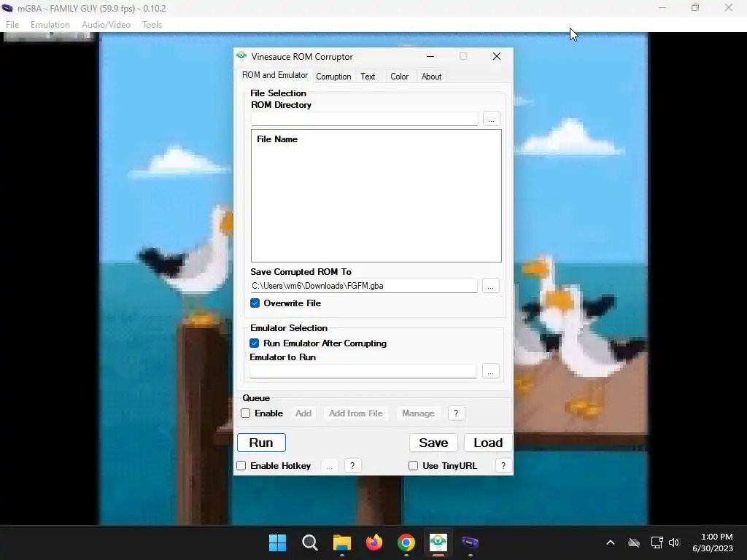Open taskbar Search
The width and height of the screenshot is (747, 560).
pos(309,542)
